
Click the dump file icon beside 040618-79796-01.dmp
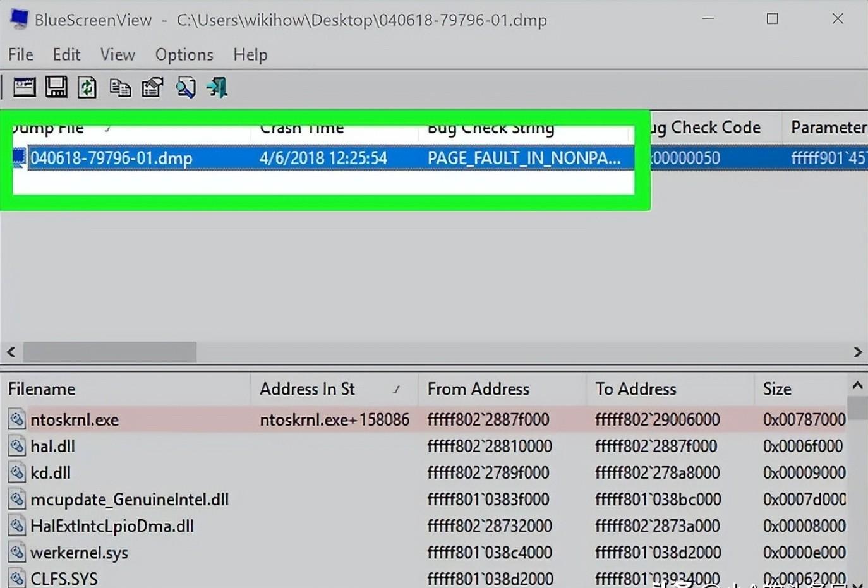(19, 157)
